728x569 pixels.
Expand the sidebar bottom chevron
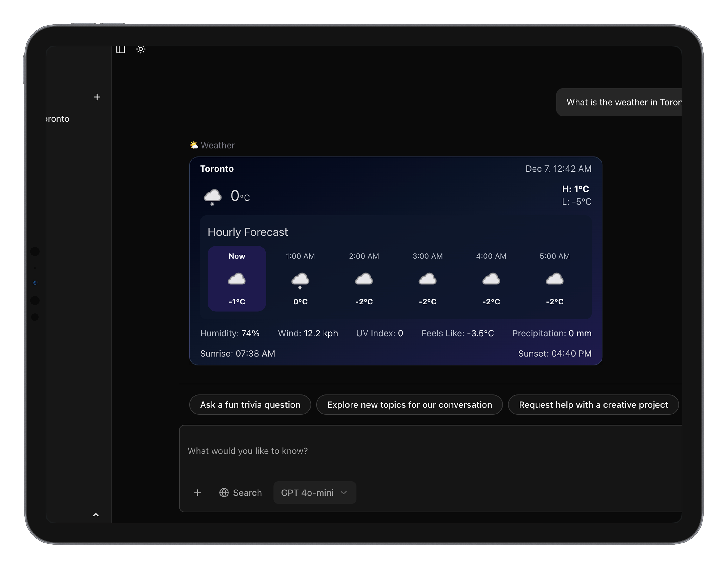[96, 515]
